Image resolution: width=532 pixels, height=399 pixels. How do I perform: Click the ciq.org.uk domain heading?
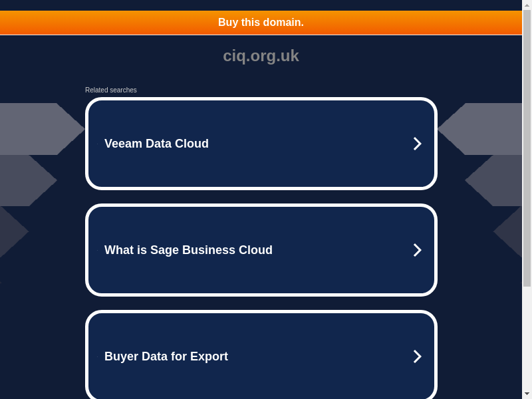pos(261,56)
